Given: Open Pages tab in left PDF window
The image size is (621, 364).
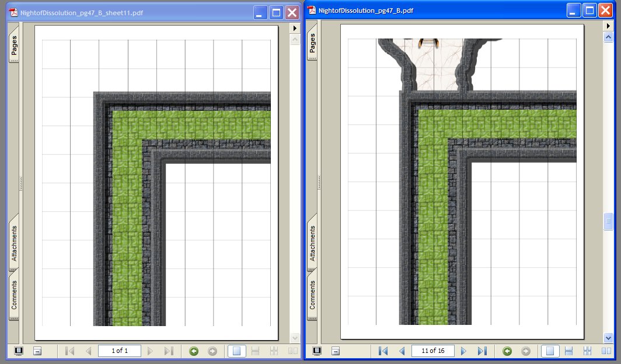Looking at the screenshot, I should coord(13,44).
